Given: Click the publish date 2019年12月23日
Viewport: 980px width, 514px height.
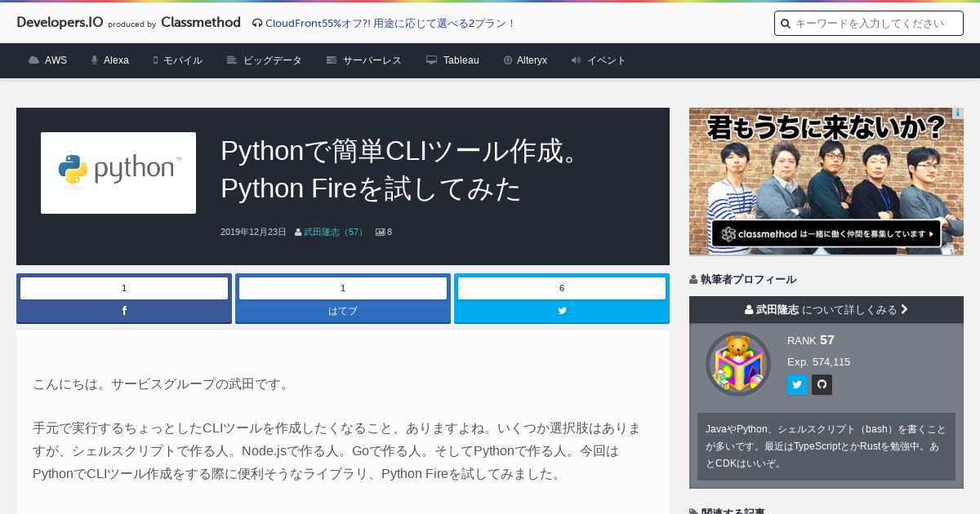Looking at the screenshot, I should (253, 232).
